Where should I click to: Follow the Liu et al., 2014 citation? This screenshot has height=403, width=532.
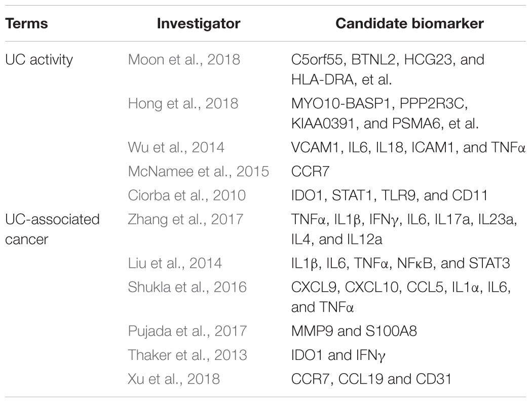[175, 263]
